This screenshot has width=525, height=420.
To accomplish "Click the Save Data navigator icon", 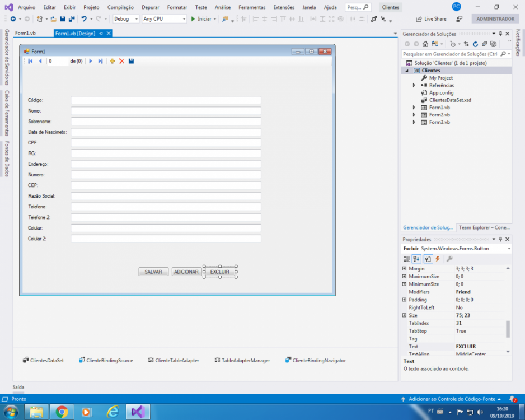I will pyautogui.click(x=131, y=61).
